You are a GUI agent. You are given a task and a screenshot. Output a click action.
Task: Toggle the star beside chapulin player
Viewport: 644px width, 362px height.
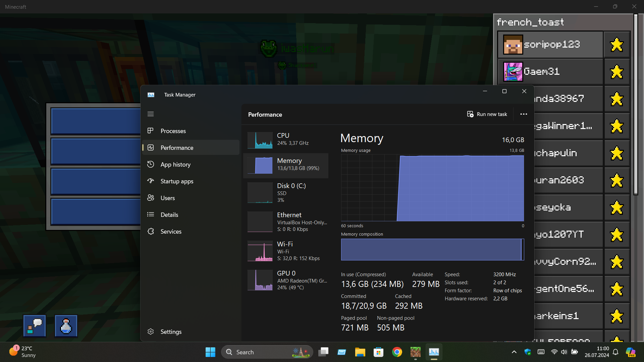[616, 153]
